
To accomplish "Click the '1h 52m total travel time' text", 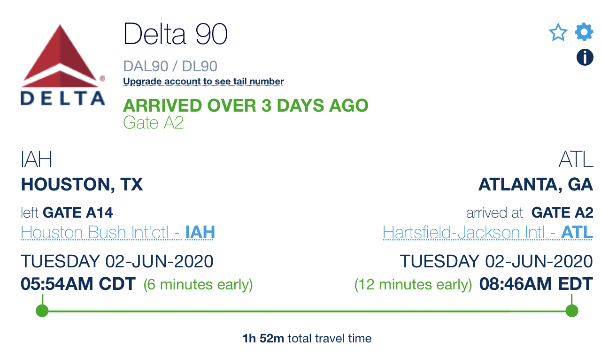I will [x=307, y=338].
